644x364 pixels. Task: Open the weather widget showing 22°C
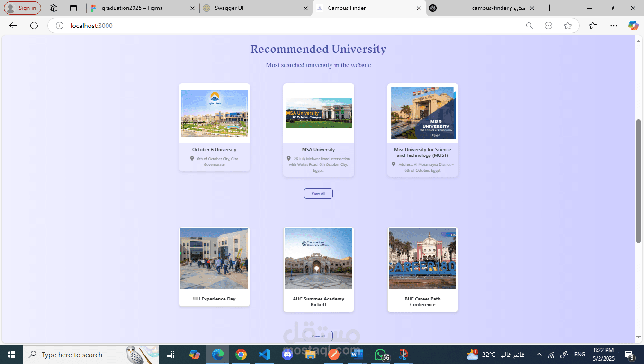495,355
